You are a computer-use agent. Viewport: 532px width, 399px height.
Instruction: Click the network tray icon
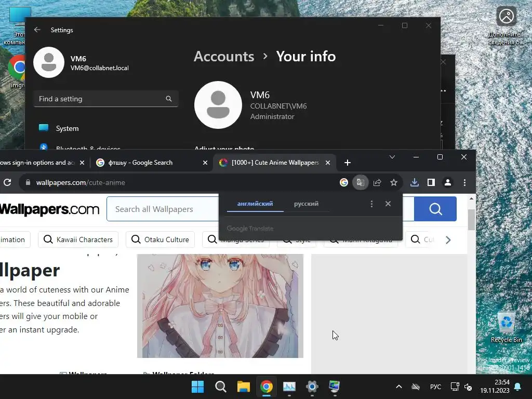pos(455,387)
